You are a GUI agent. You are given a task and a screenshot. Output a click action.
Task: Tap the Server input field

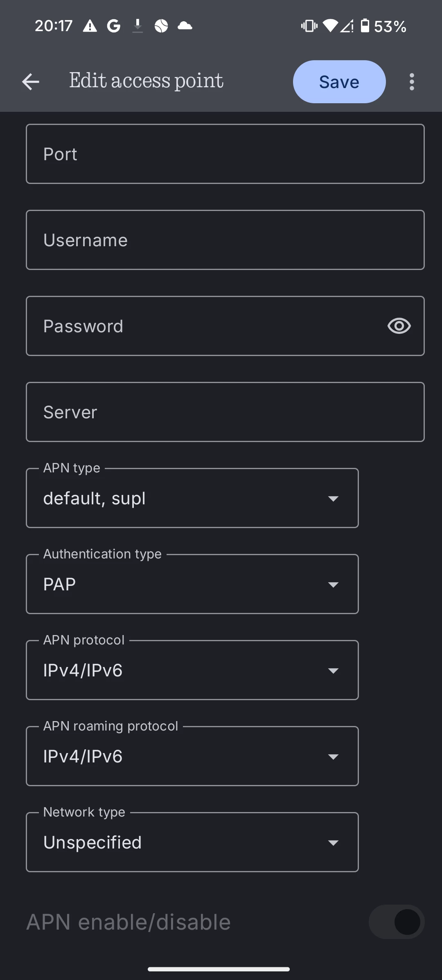point(225,412)
